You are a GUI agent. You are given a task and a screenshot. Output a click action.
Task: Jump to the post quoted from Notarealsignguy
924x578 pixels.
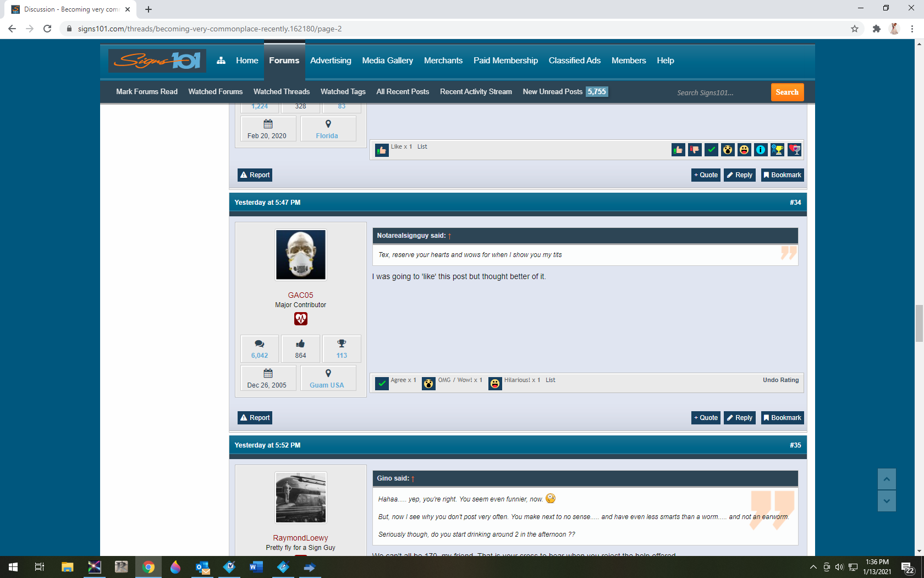[449, 236]
